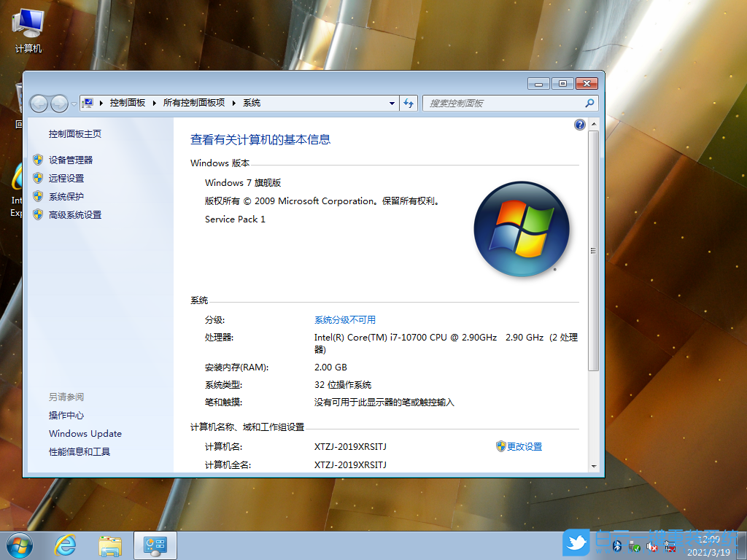Launch Internet Explorer from the taskbar
This screenshot has width=747, height=560.
coord(65,545)
